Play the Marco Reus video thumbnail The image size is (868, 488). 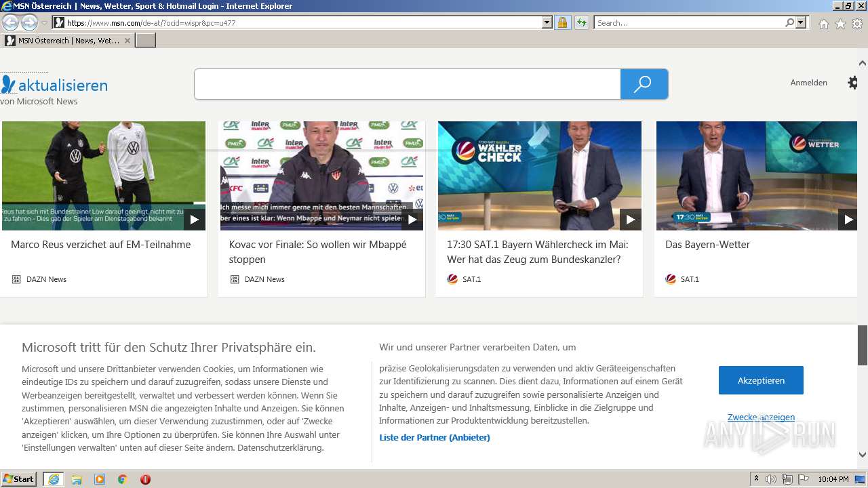(194, 220)
